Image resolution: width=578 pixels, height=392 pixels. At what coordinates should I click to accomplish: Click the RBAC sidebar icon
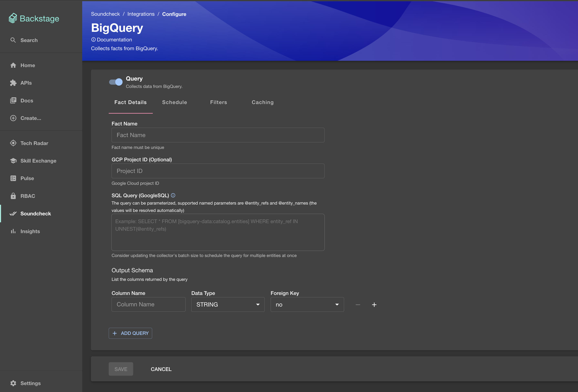[13, 196]
